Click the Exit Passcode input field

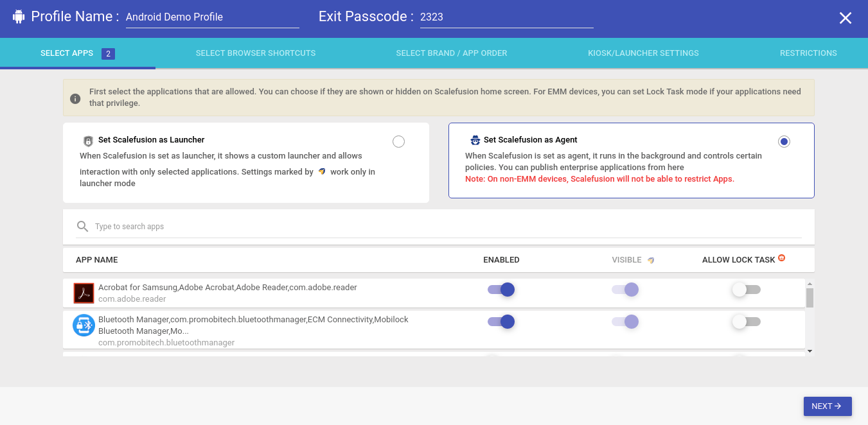(506, 17)
